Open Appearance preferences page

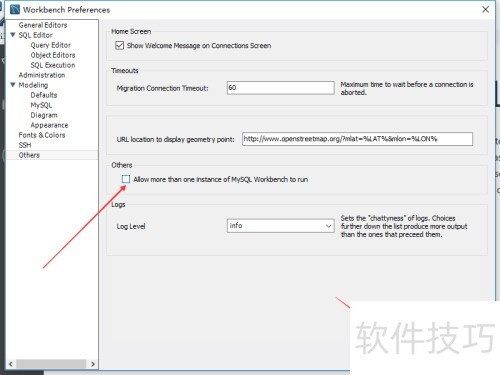49,125
